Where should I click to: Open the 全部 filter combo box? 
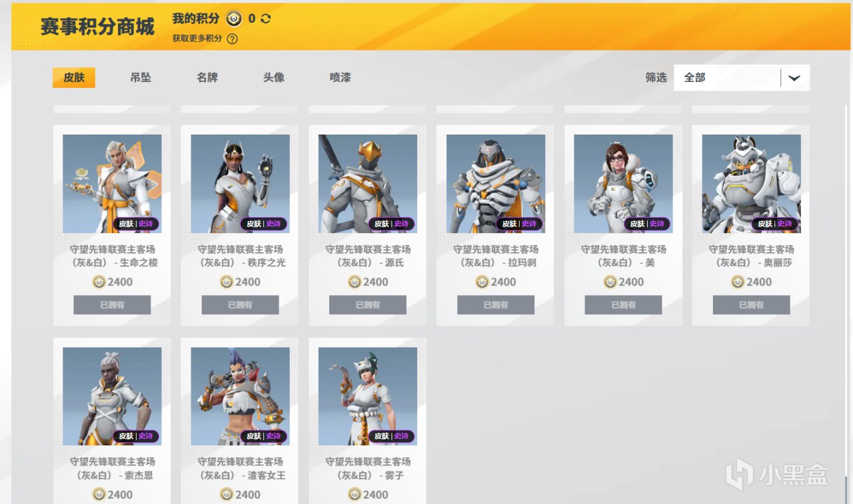pyautogui.click(x=742, y=78)
